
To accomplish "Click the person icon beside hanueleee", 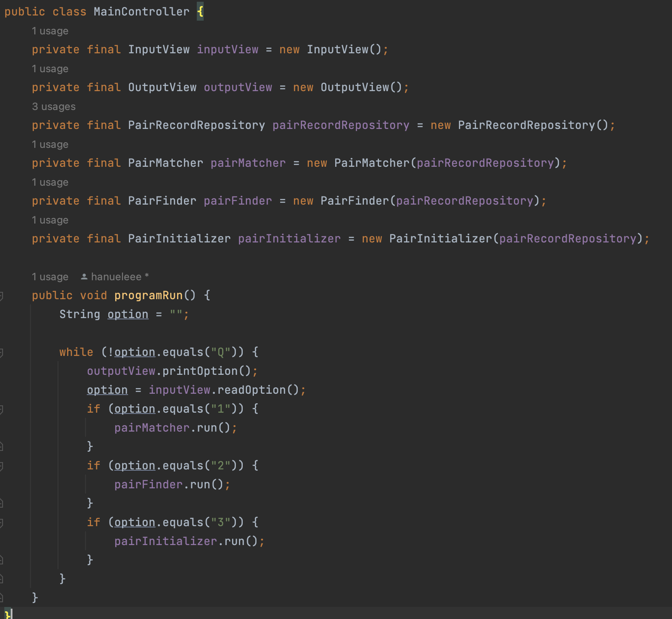I will (x=84, y=277).
